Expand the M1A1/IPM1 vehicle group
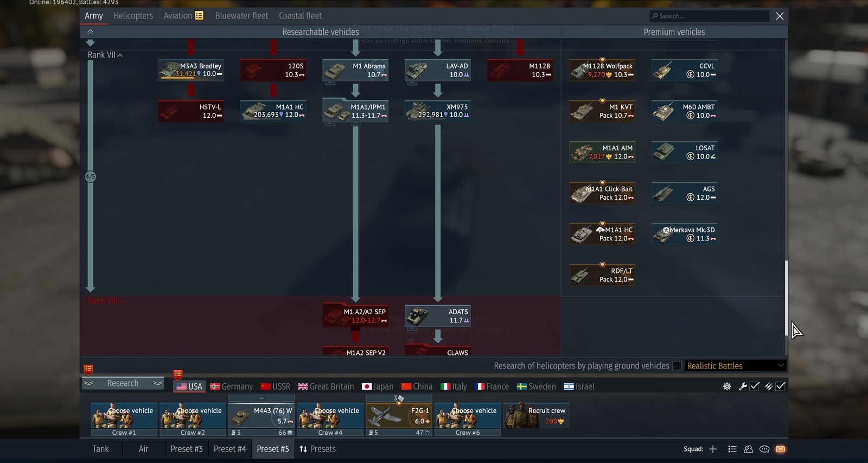Image resolution: width=868 pixels, height=463 pixels. click(355, 111)
